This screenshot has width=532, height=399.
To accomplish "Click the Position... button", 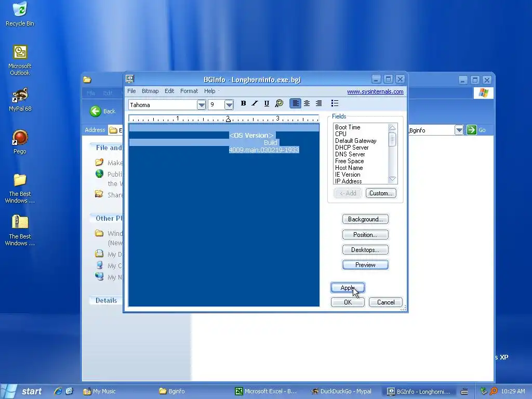I will coord(365,235).
